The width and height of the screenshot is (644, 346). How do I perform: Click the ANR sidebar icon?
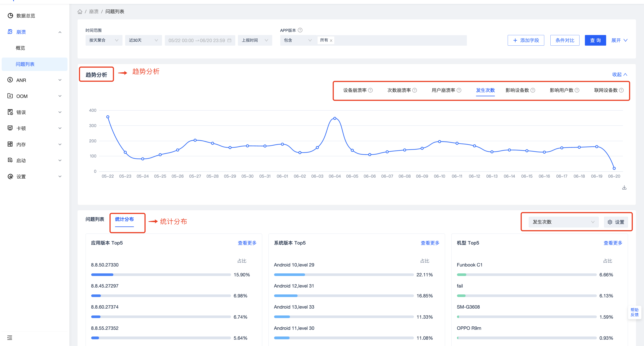click(10, 80)
